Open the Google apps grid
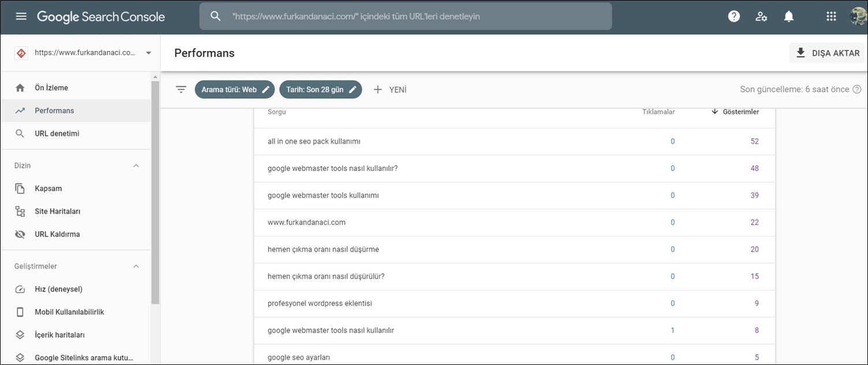The width and height of the screenshot is (868, 365). coord(831,16)
